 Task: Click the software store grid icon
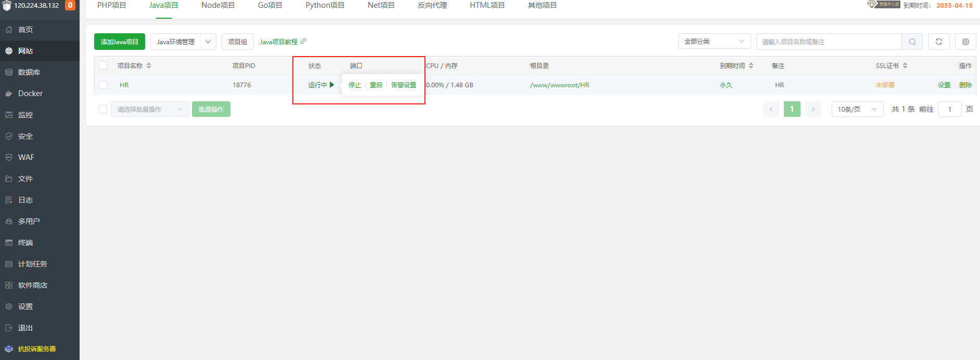tap(9, 285)
